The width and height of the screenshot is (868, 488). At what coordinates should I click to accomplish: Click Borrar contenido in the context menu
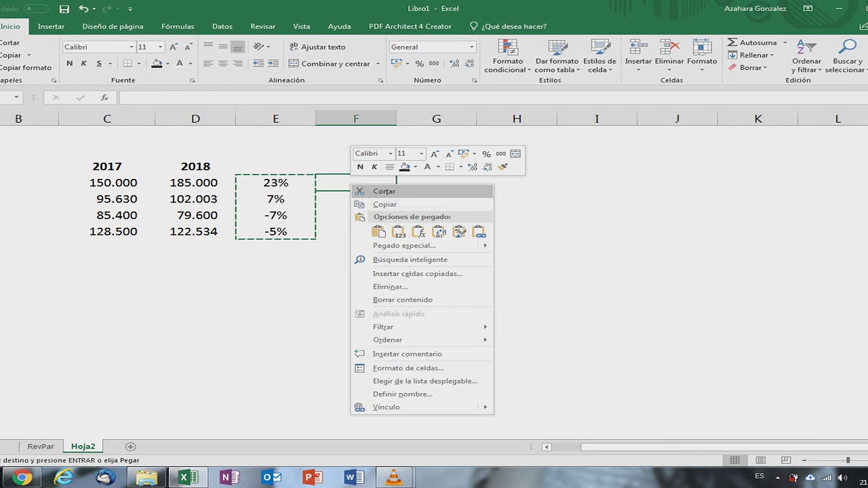402,300
